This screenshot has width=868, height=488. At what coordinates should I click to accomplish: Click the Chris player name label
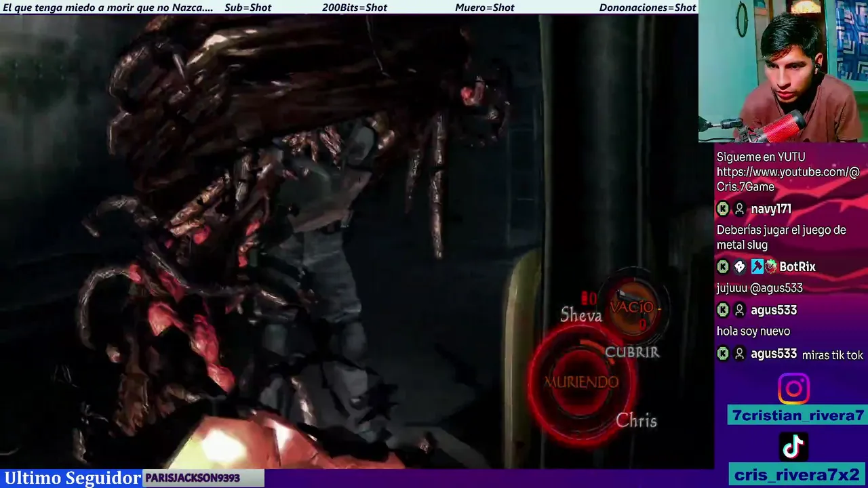[x=636, y=421]
